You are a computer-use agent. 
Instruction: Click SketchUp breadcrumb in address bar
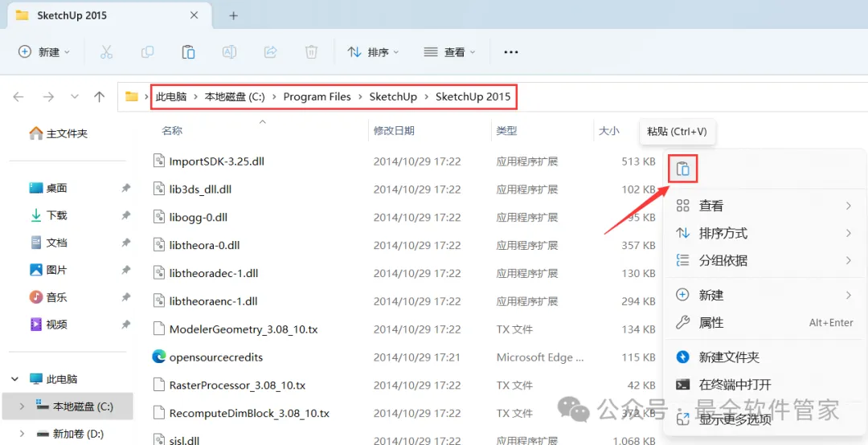coord(394,97)
